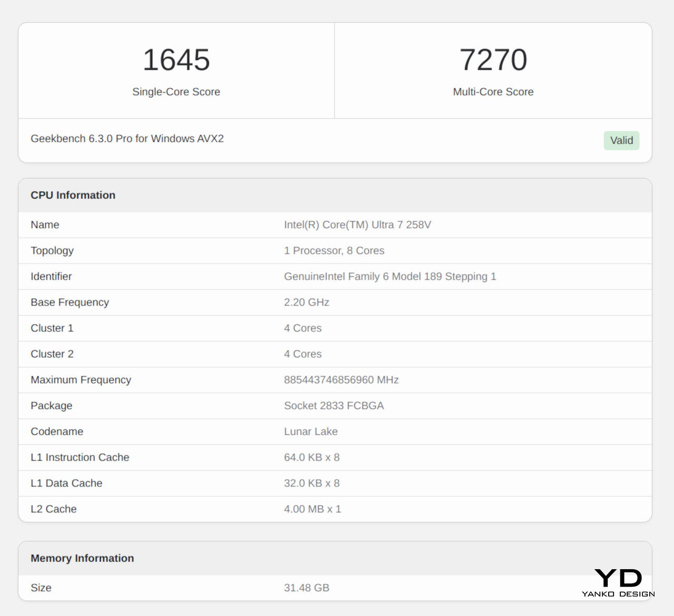The width and height of the screenshot is (674, 616).
Task: Click the green Valid badge
Action: click(x=621, y=141)
